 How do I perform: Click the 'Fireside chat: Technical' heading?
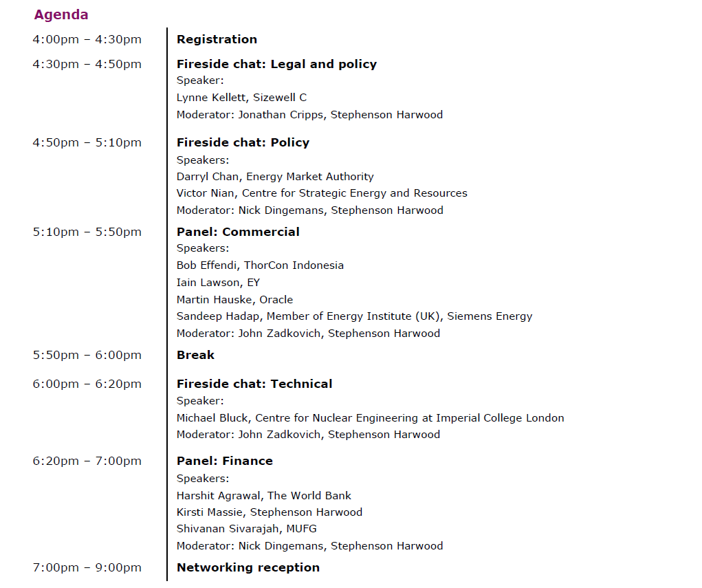254,384
